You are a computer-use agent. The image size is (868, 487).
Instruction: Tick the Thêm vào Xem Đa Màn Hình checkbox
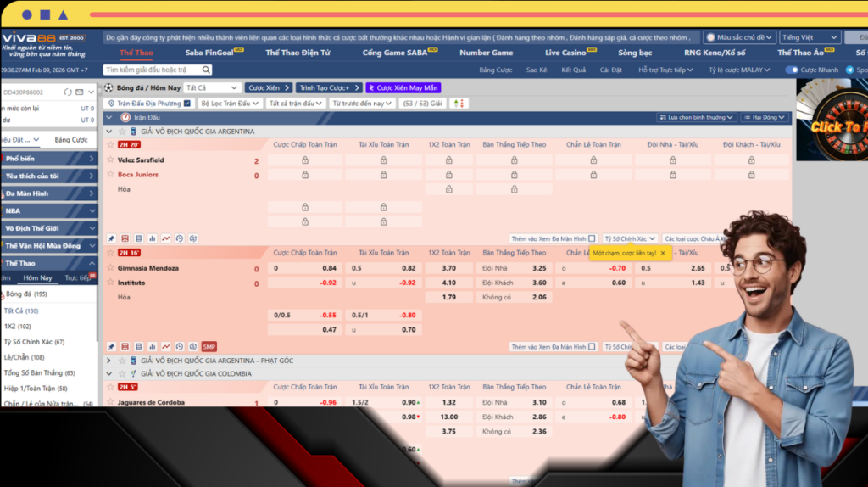(592, 239)
